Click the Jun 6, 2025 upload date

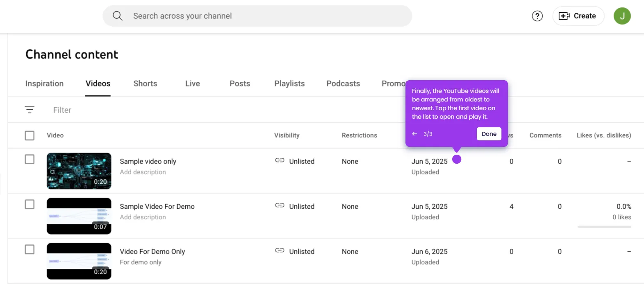coord(430,251)
